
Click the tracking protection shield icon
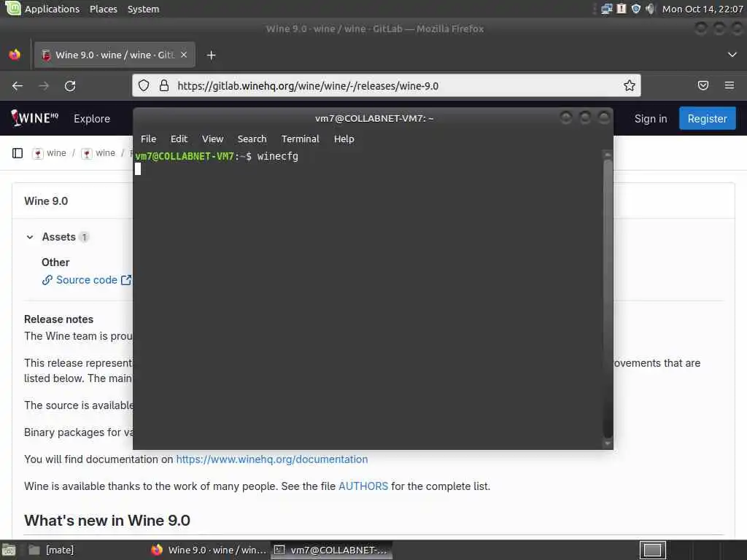(x=144, y=85)
